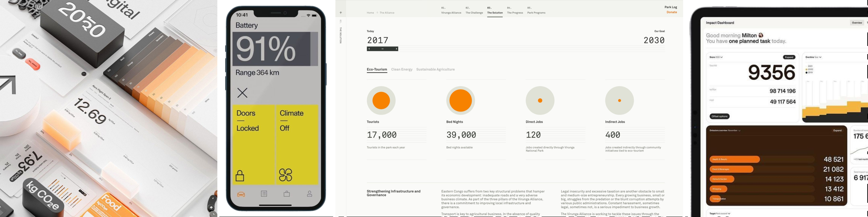The height and width of the screenshot is (217, 868).
Task: Click the Battery heading on the phone
Action: [247, 25]
